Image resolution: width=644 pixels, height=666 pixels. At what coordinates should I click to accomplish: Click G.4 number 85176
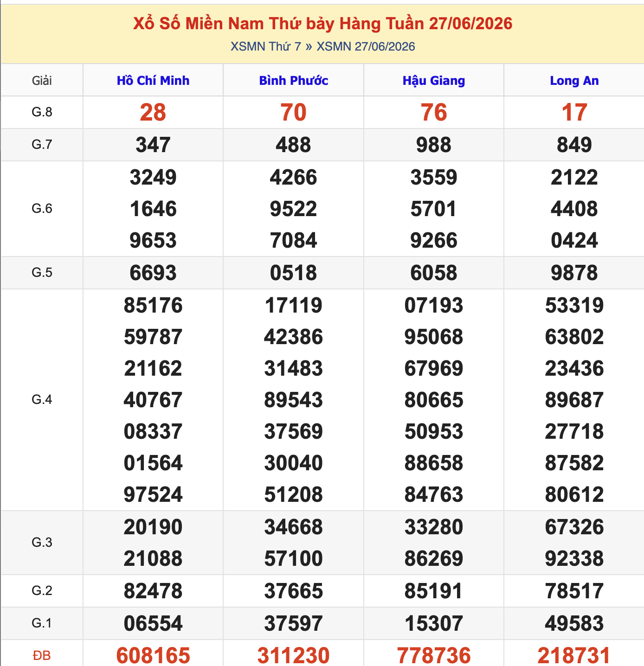[153, 305]
